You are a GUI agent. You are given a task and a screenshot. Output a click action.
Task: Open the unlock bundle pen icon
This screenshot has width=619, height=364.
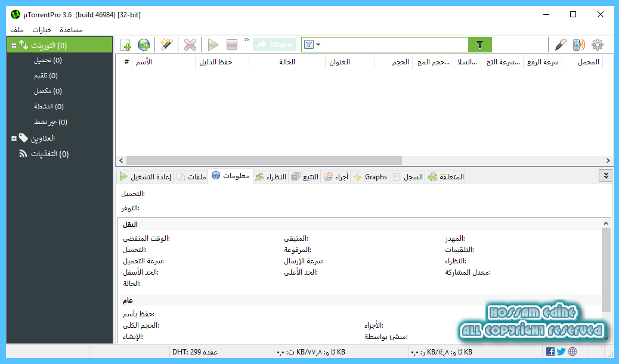tap(560, 45)
